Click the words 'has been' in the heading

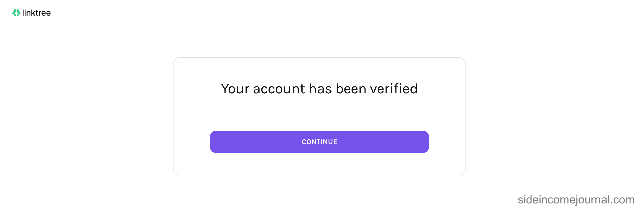338,89
